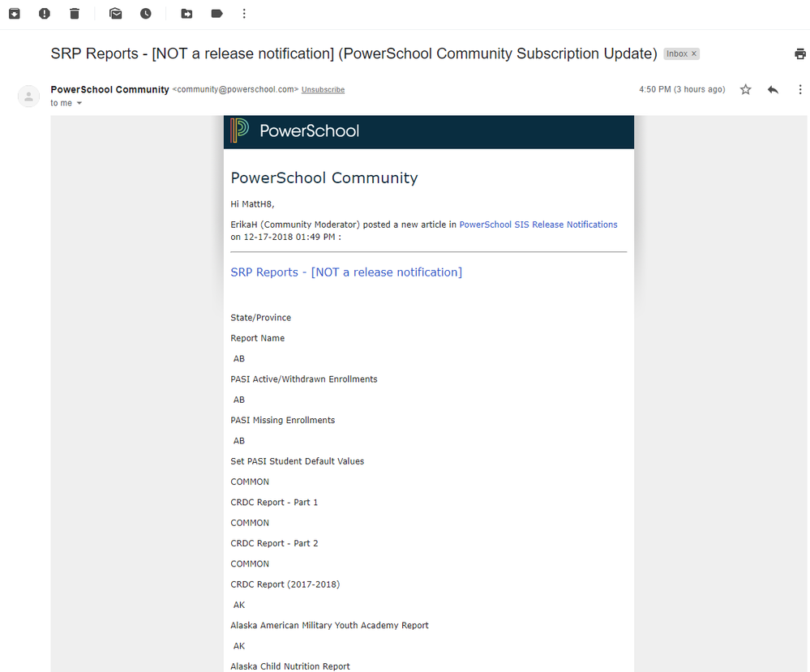Screen dimensions: 810x672
Task: Click sender name PowerSchool Community
Action: pyautogui.click(x=110, y=89)
